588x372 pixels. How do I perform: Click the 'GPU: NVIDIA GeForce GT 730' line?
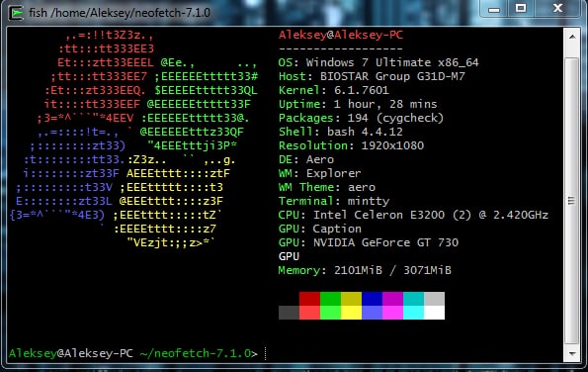point(369,243)
